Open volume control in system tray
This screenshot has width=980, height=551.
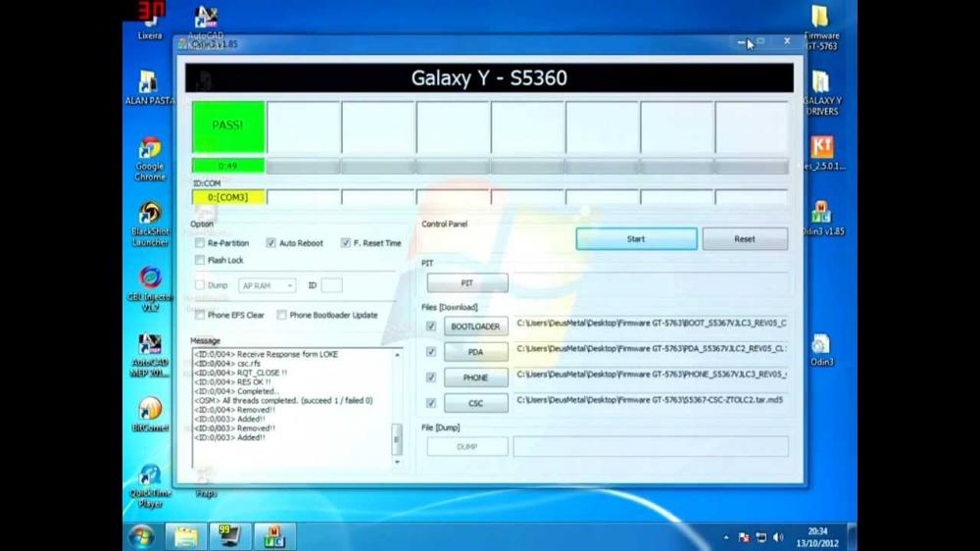[x=778, y=537]
